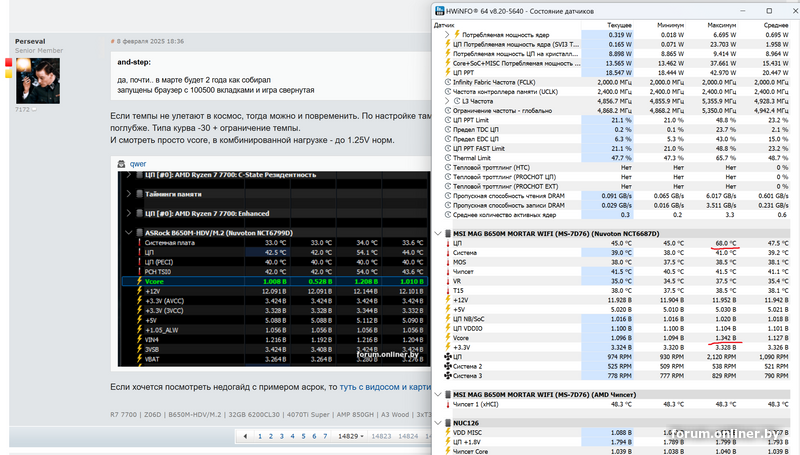
Task: Go to forum page 3
Action: 282,436
